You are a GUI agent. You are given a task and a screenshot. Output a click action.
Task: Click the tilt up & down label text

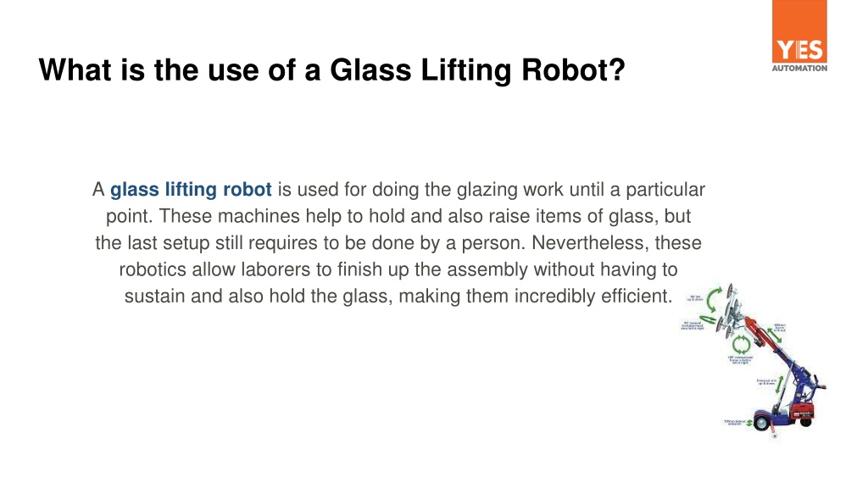coord(695,297)
